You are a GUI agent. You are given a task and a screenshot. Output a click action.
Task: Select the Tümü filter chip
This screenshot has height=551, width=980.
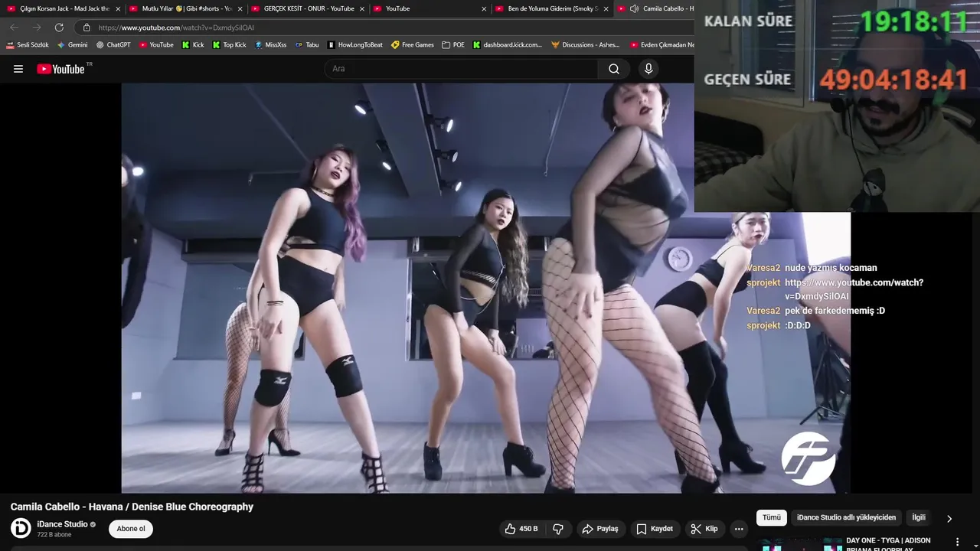pos(772,518)
